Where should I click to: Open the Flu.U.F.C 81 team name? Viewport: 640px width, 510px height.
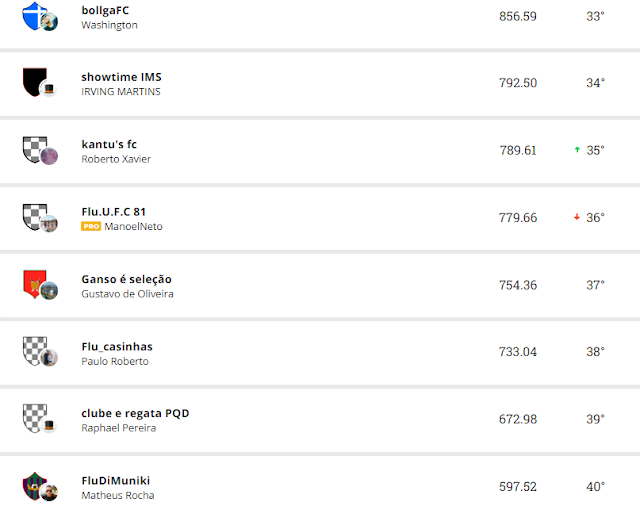coord(114,212)
